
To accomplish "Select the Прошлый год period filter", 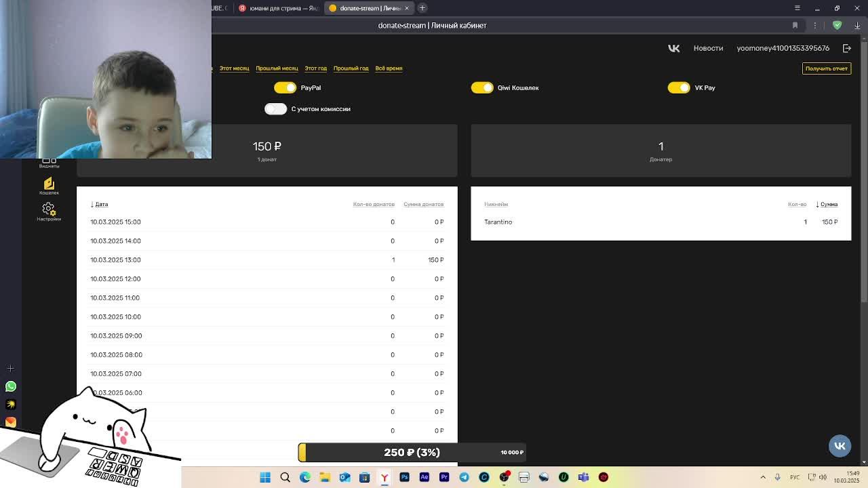I will tap(351, 68).
